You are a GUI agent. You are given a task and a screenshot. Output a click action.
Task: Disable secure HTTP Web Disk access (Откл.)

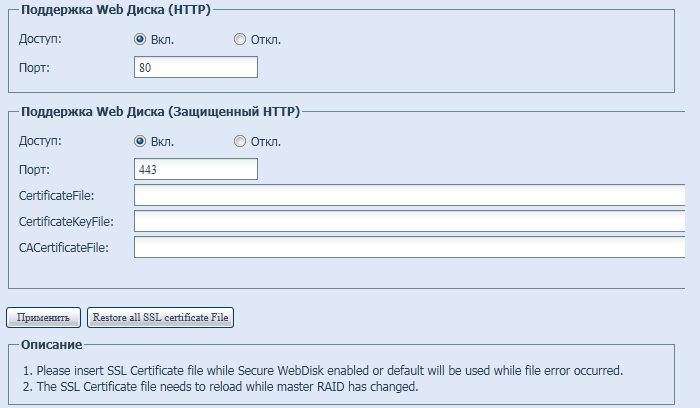coord(240,141)
